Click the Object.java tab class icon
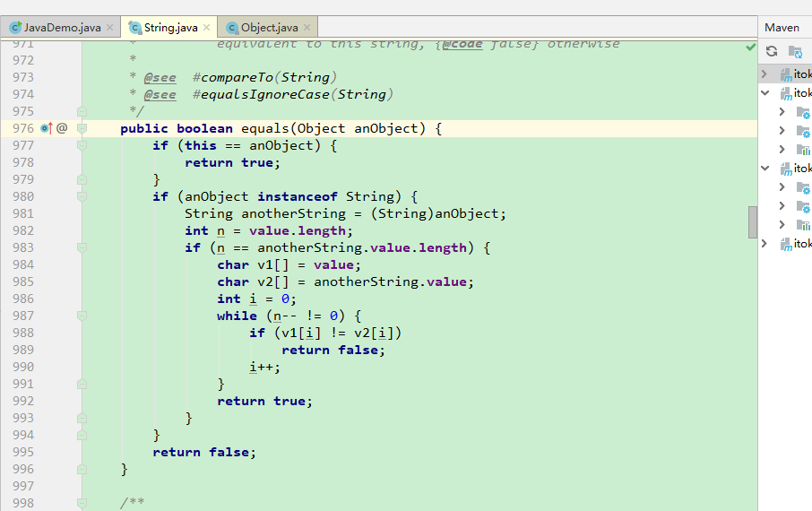This screenshot has width=812, height=511. [232, 28]
